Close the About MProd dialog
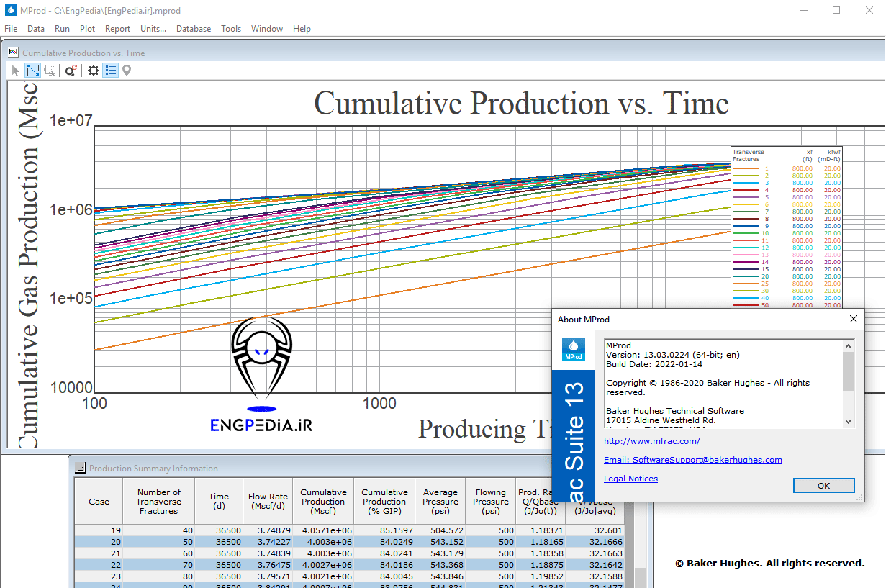 [x=854, y=319]
